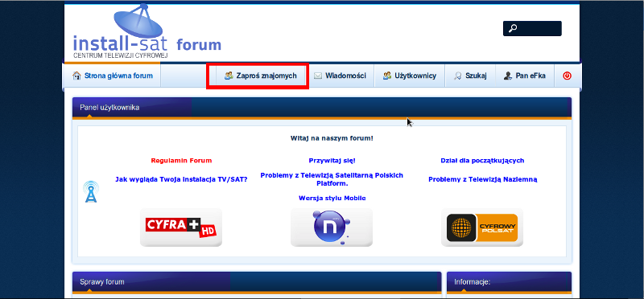Click the envelope icon next to Wiadomości
The height and width of the screenshot is (299, 644).
tap(317, 76)
